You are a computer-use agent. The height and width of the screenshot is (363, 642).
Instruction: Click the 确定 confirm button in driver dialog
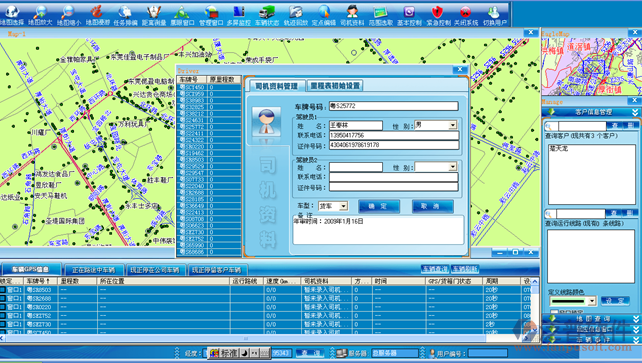[379, 206]
